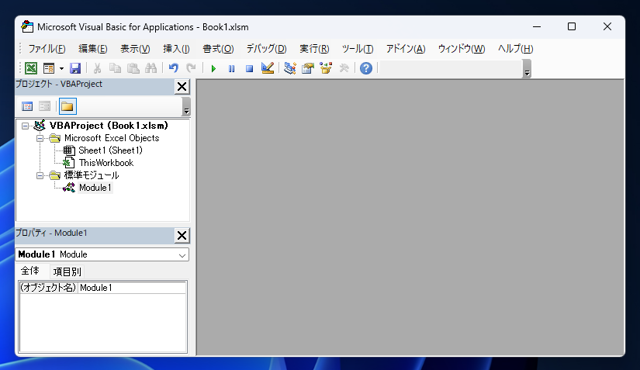640x370 pixels.
Task: Click the Redo arrow icon
Action: (191, 68)
